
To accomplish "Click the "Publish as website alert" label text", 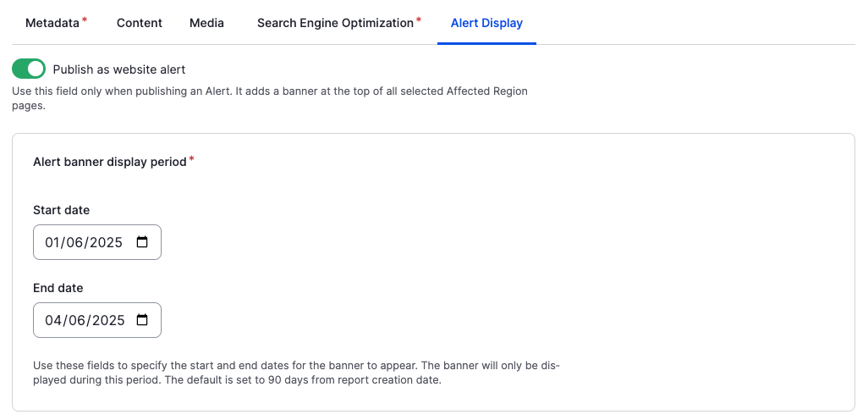I will coord(118,69).
